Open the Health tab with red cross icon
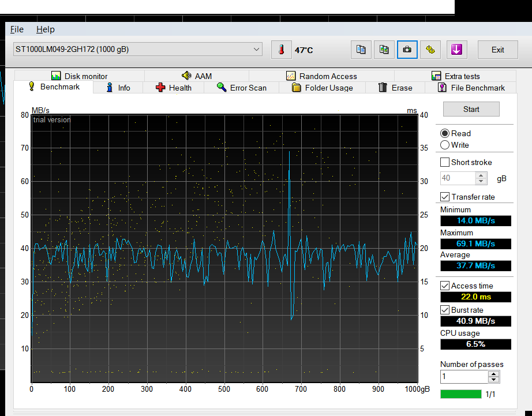Viewport: 532px width, 416px height. [x=173, y=88]
